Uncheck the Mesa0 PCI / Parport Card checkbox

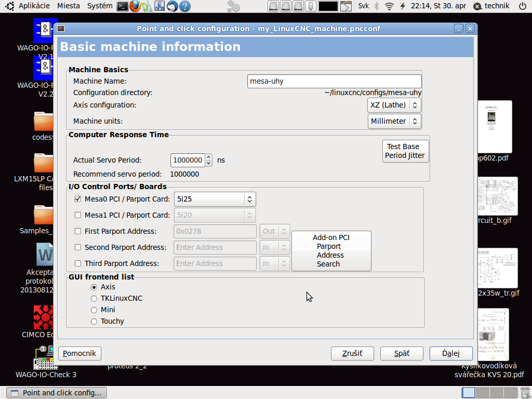pos(78,199)
